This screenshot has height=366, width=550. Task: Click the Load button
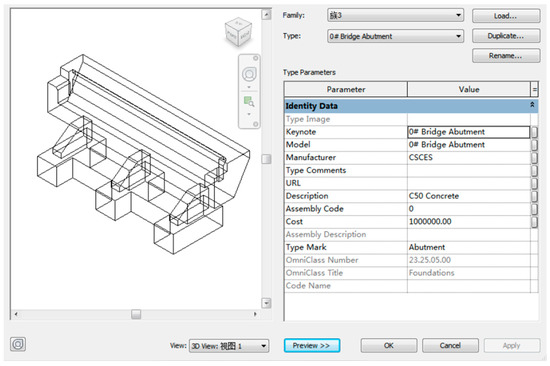pyautogui.click(x=506, y=16)
